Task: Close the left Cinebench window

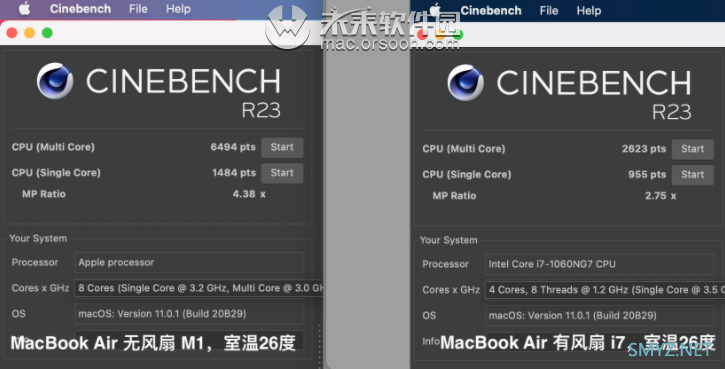Action: 12,33
